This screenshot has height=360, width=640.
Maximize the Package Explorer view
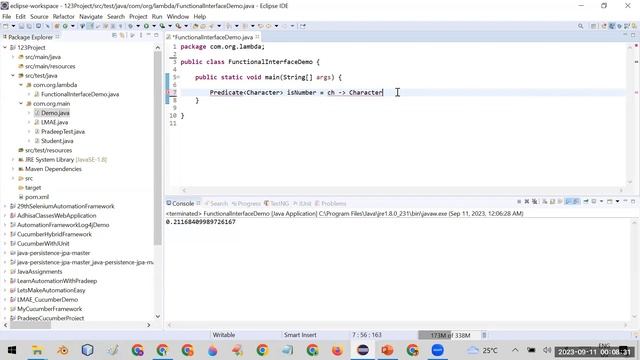tap(156, 36)
